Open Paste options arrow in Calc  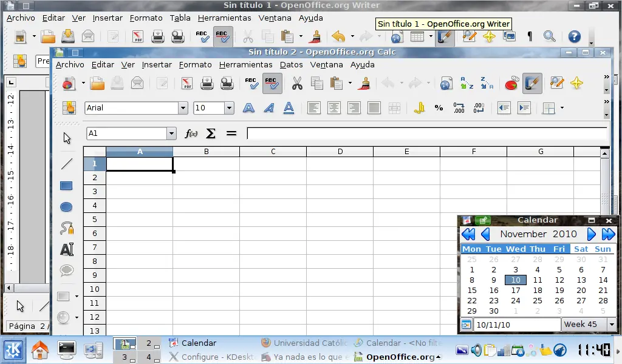point(350,83)
